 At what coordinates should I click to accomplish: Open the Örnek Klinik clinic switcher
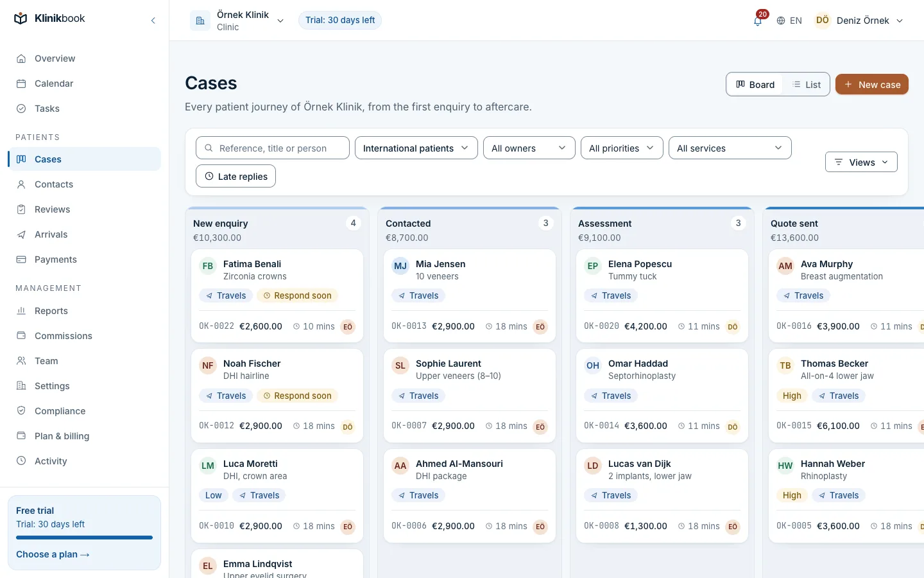pos(237,21)
